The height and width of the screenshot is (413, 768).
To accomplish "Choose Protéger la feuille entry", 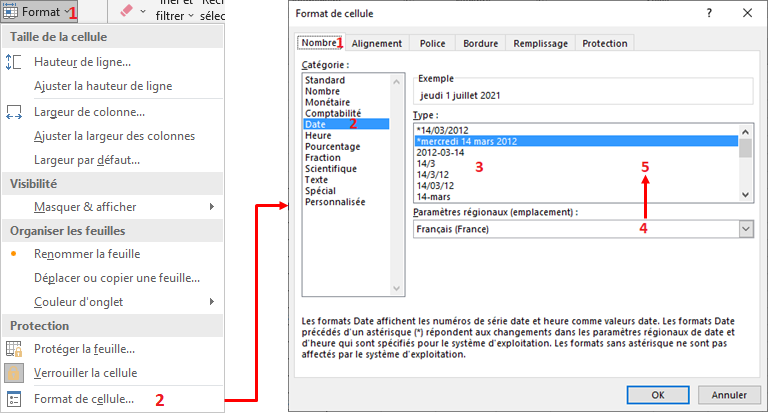I will pos(113,349).
